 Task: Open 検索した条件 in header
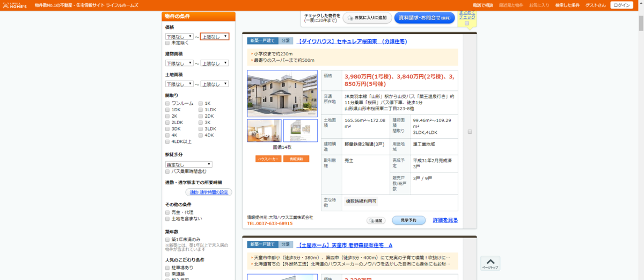pos(567,5)
